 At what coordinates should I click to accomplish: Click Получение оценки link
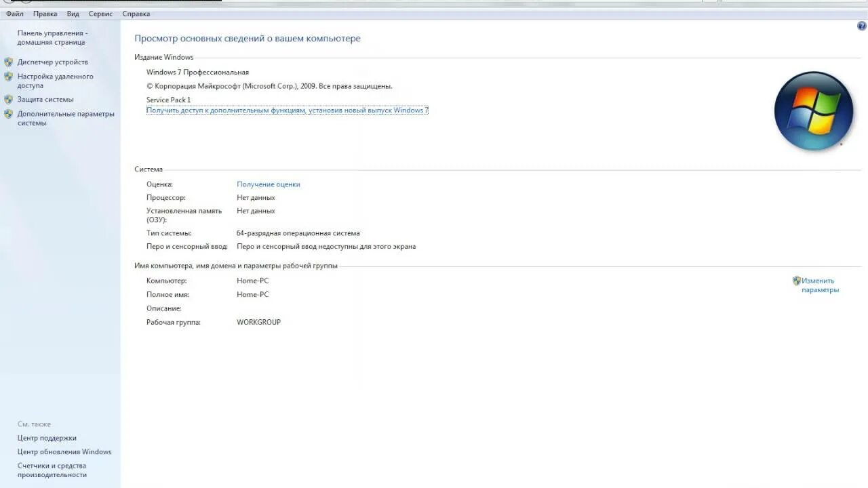[269, 184]
